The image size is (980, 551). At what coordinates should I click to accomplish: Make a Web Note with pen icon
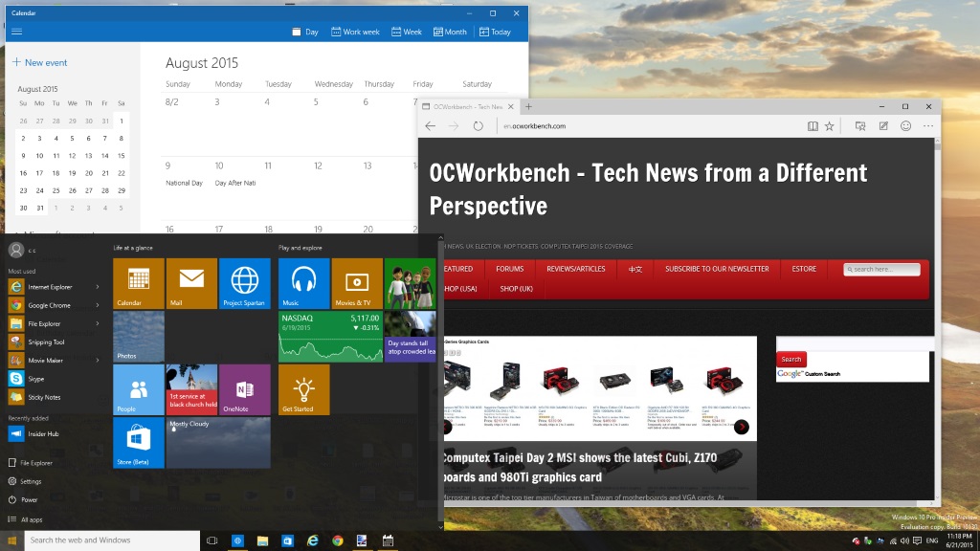[x=883, y=126]
